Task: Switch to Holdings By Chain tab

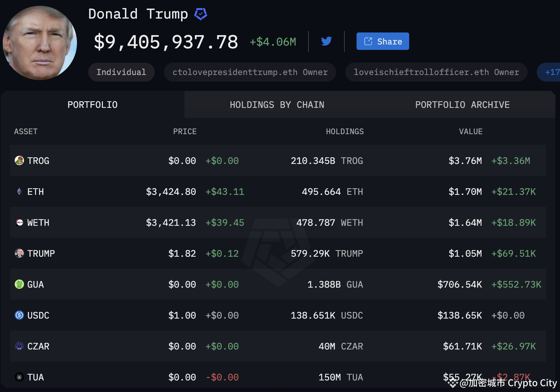Action: point(277,105)
